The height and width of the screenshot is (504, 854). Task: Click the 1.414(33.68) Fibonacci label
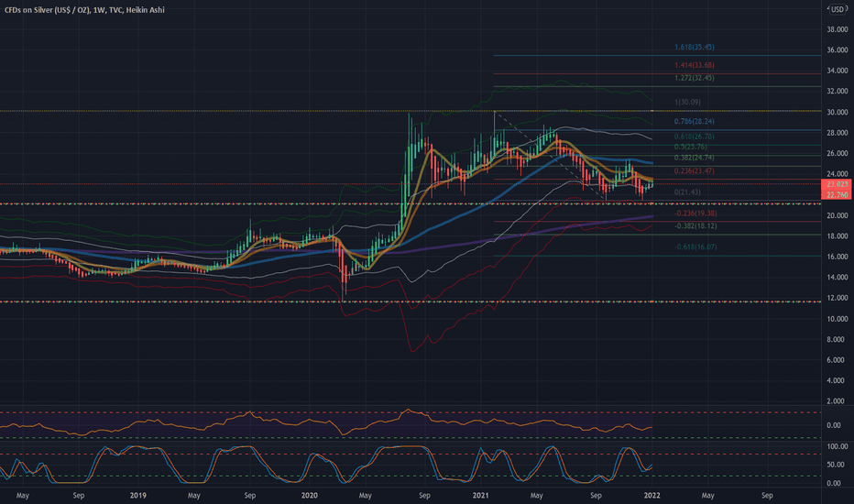point(695,65)
